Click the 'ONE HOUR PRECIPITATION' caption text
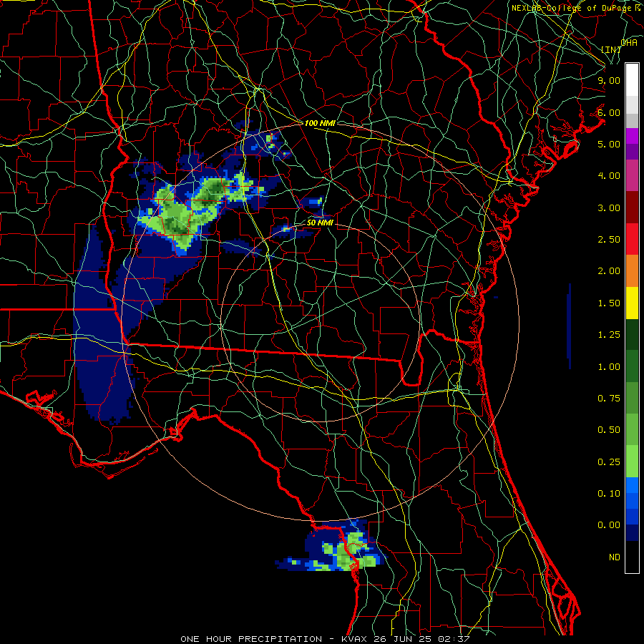Image resolution: width=644 pixels, height=644 pixels. pos(251,639)
